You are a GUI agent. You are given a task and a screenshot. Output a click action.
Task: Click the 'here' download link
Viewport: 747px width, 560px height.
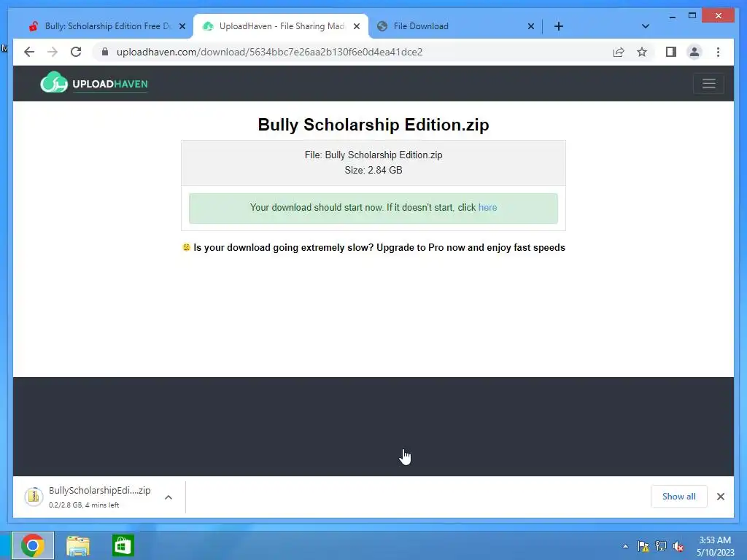tap(487, 208)
